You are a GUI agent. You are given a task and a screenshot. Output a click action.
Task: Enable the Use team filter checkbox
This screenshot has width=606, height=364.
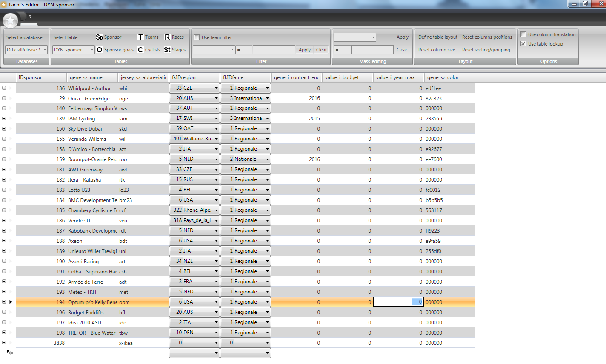coord(197,37)
